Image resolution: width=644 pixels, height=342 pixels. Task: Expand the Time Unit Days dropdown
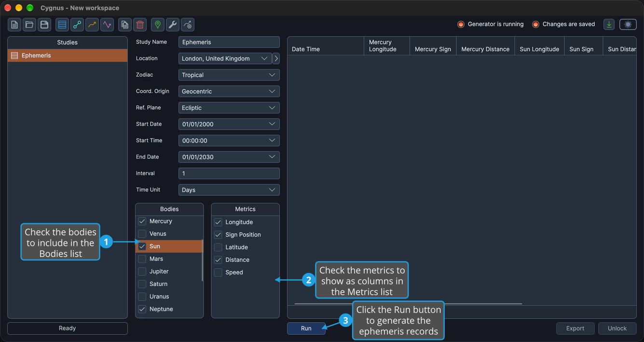[x=229, y=190]
